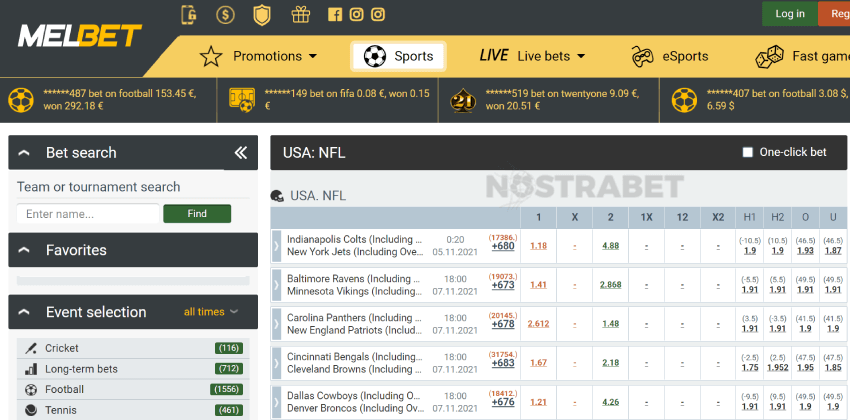Click football icon beside 407 bet ticker
850x420 pixels.
tap(684, 100)
